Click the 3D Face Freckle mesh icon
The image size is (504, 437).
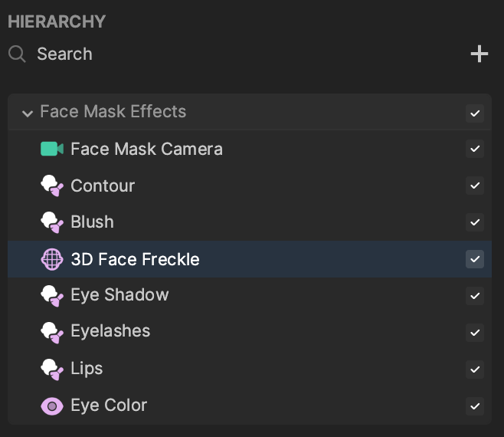(x=52, y=259)
